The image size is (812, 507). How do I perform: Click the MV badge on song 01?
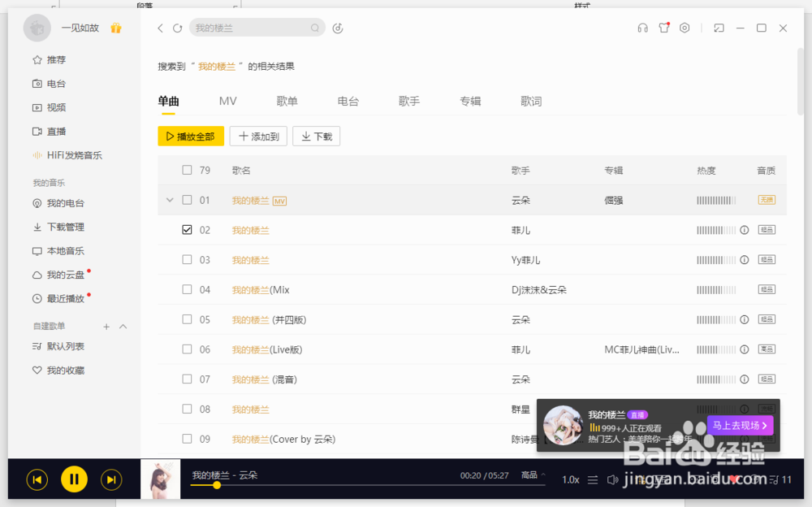click(x=279, y=201)
